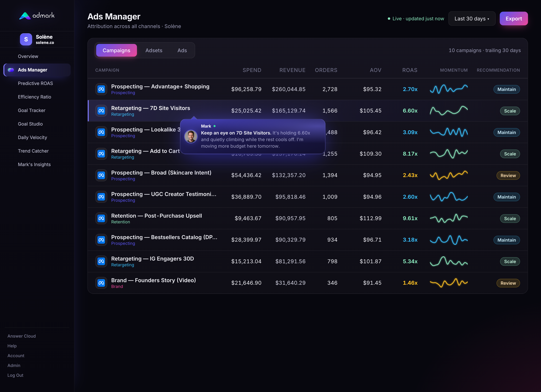The image size is (541, 392).
Task: Sort by the RECOMMENDATION column header
Action: pos(498,70)
